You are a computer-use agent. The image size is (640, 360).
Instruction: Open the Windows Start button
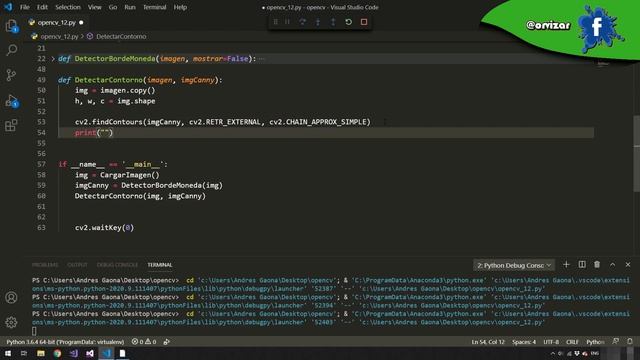pos(8,353)
